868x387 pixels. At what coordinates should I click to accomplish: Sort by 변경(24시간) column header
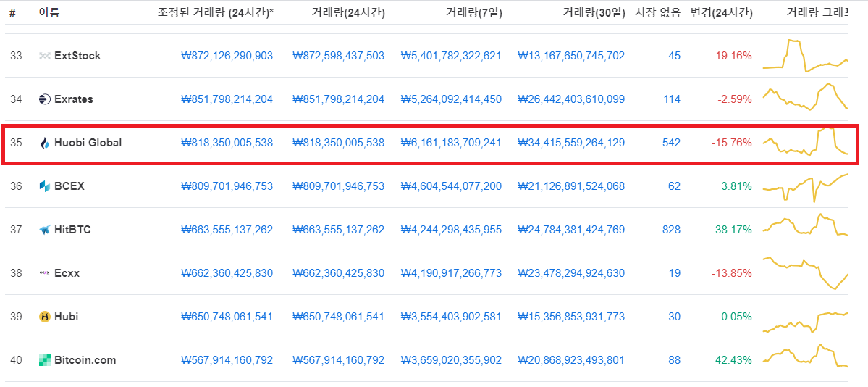[x=722, y=12]
